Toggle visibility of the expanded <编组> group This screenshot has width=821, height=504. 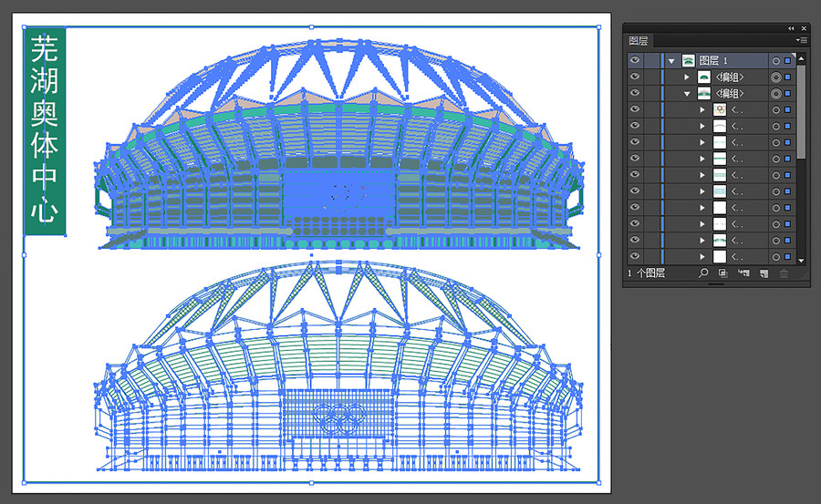pyautogui.click(x=635, y=93)
